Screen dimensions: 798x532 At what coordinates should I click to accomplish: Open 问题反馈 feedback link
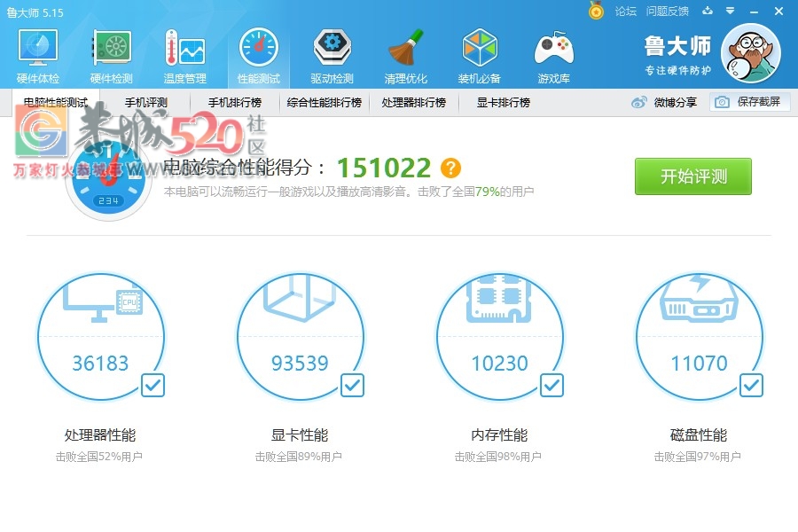click(667, 11)
